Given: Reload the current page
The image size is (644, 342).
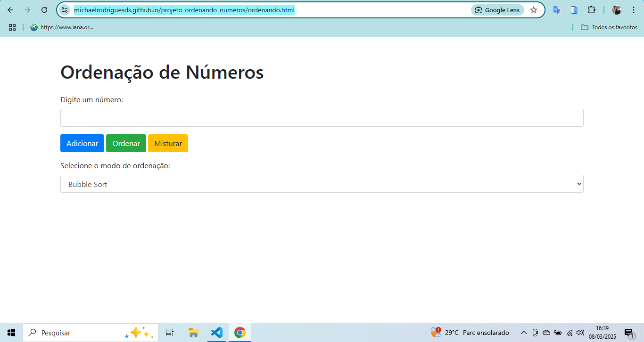Looking at the screenshot, I should click(44, 10).
